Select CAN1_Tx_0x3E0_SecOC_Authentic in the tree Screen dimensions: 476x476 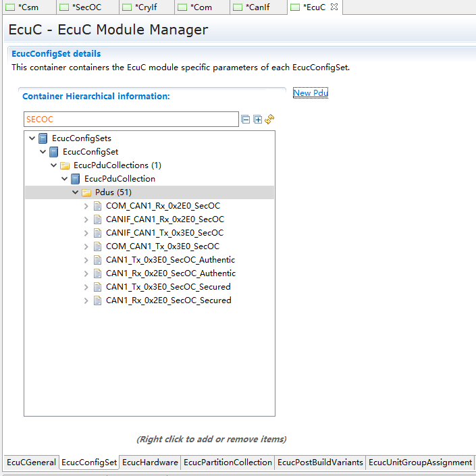170,260
